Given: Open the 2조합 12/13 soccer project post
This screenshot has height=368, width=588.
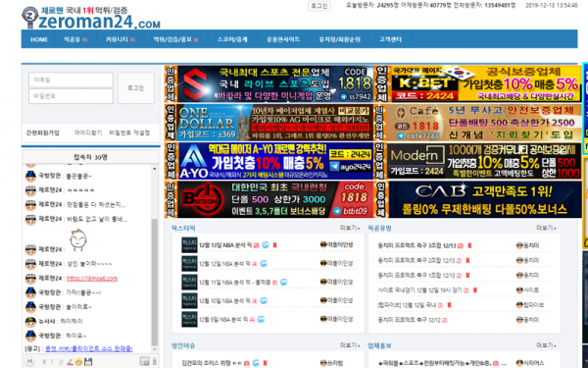Looking at the screenshot, I should coord(416,261).
